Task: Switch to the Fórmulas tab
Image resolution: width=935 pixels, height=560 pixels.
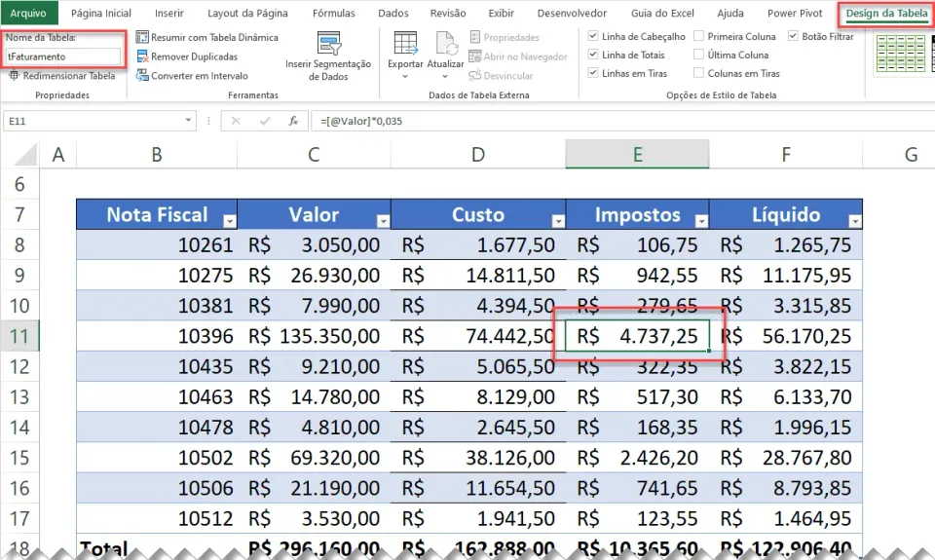Action: [333, 13]
